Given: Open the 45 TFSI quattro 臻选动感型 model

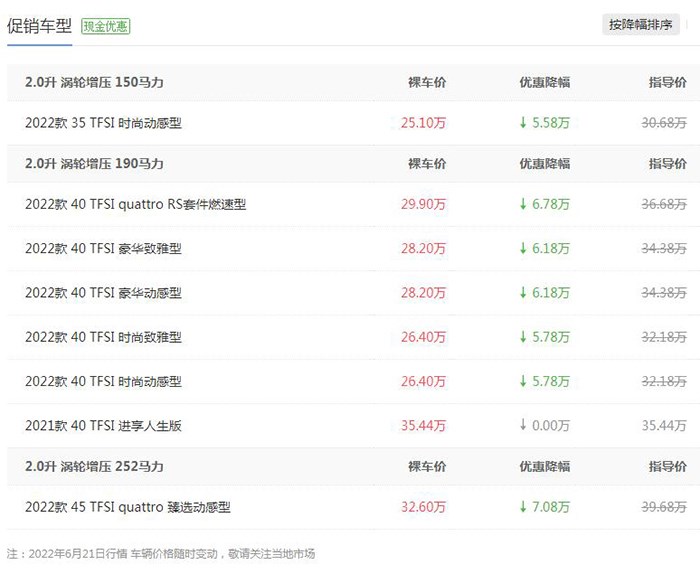Looking at the screenshot, I should [127, 508].
